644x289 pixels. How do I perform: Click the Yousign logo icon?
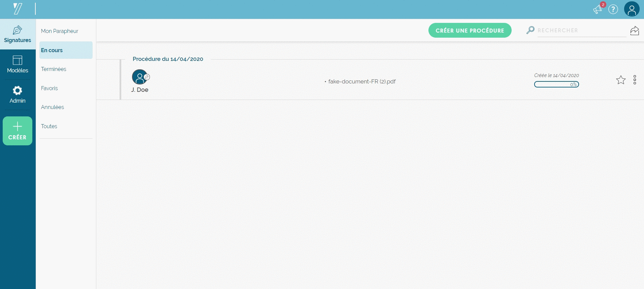(x=18, y=9)
